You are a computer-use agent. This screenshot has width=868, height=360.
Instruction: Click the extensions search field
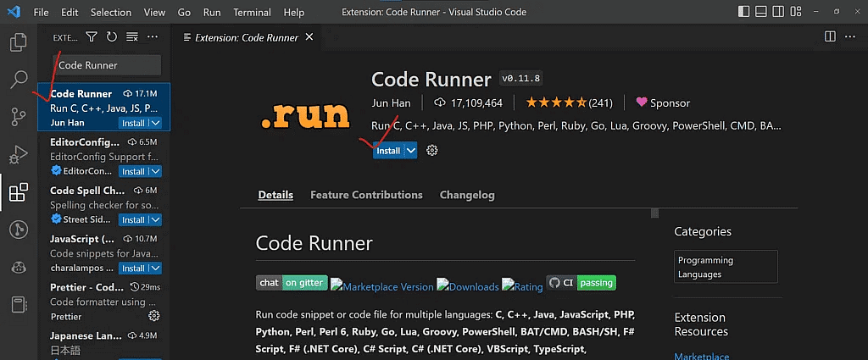tap(107, 65)
